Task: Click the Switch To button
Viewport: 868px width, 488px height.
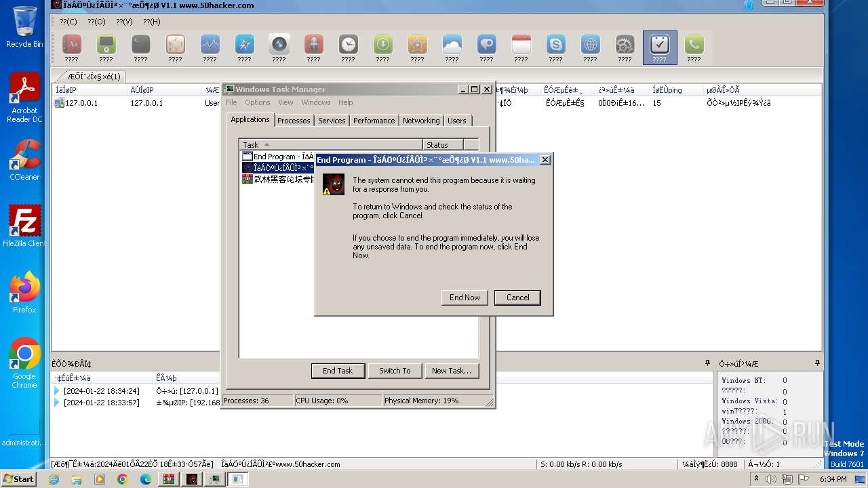Action: coord(395,371)
